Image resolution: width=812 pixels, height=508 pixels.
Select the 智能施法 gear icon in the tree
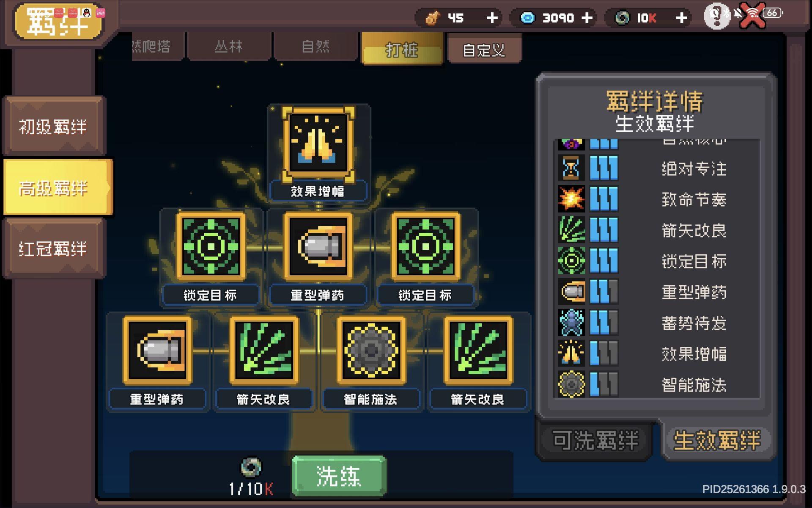tap(371, 351)
